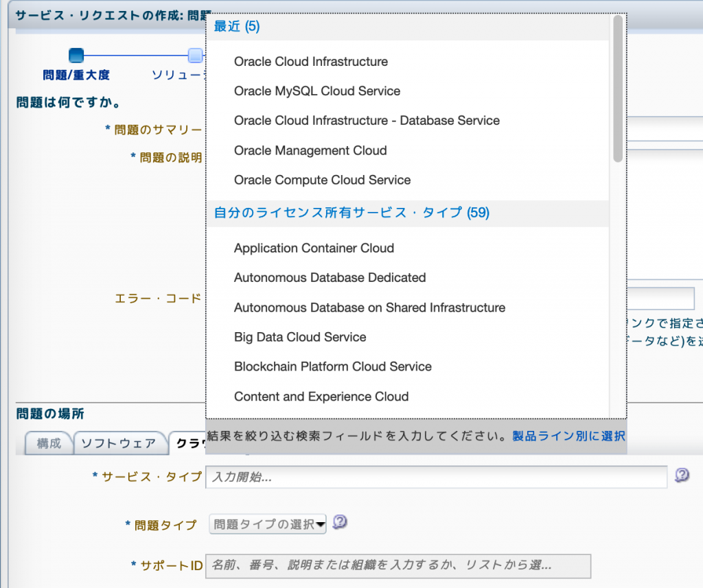Screen dimensions: 703x588
Task: Show help icon beside 問題タイプ dropdown
Action: (x=340, y=522)
